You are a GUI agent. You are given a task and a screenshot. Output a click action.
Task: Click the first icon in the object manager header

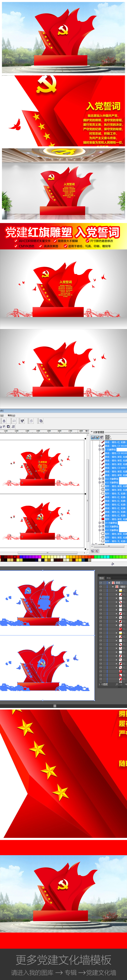pyautogui.click(x=93, y=437)
